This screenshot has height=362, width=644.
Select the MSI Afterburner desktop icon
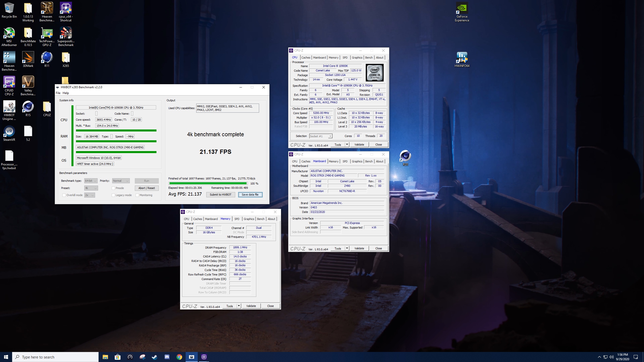9,37
